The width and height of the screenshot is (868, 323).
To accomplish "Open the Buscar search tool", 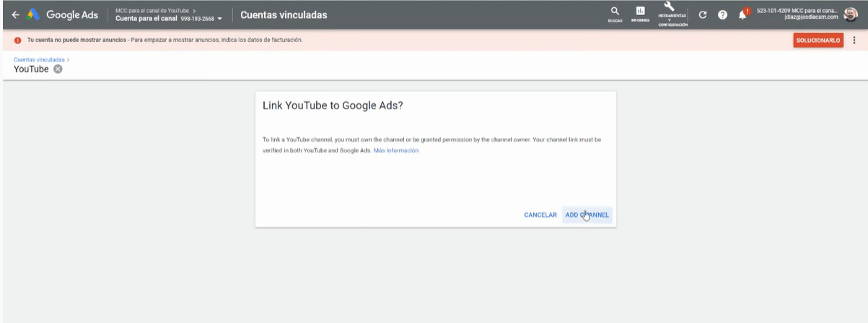I will (x=615, y=14).
